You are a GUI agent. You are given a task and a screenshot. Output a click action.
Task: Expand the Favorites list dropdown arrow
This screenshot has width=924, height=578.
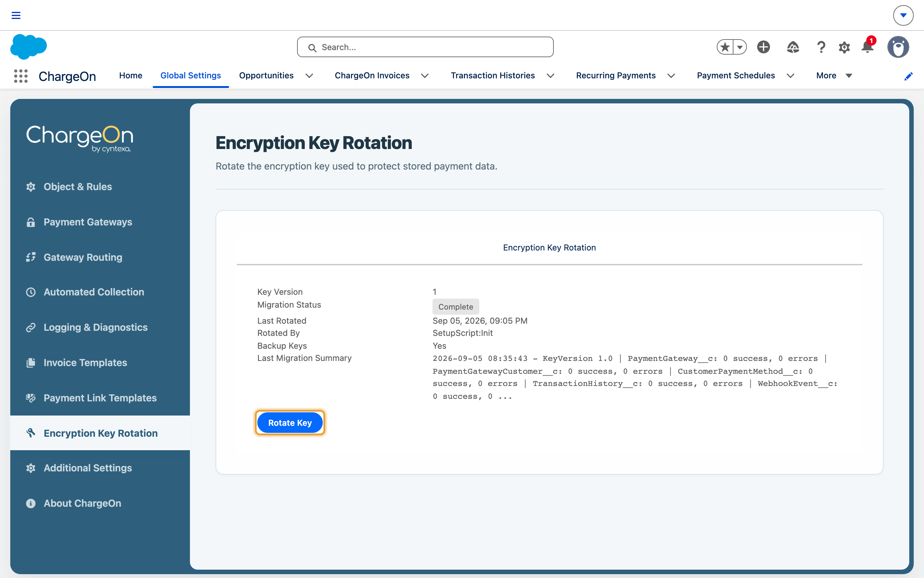(x=740, y=47)
